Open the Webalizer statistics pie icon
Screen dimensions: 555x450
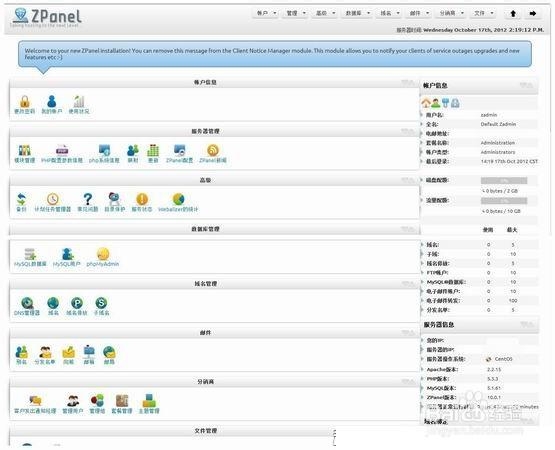tap(178, 199)
